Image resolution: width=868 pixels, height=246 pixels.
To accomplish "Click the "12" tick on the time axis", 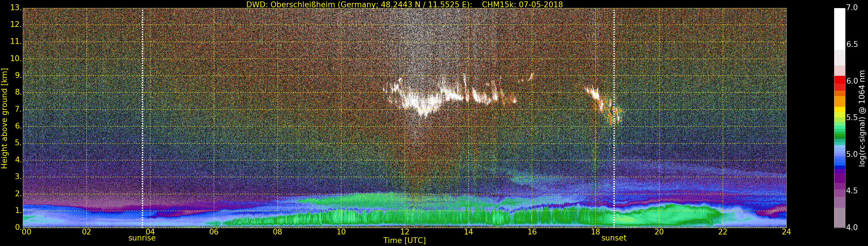I will tap(405, 232).
